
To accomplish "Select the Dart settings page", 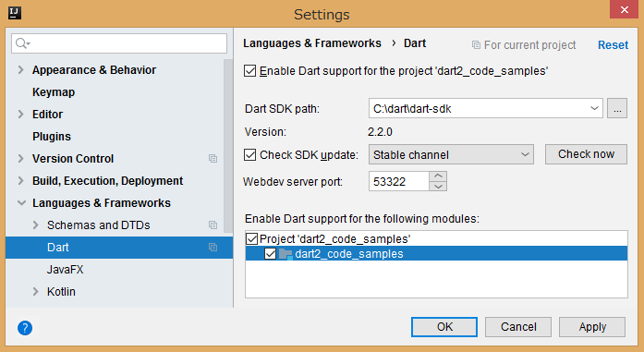I will [x=119, y=248].
